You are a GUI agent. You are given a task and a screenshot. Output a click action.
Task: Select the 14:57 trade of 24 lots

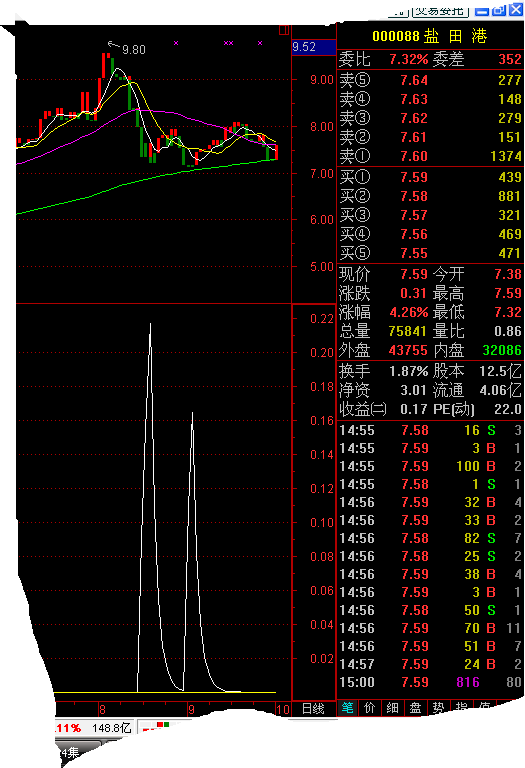click(x=430, y=664)
